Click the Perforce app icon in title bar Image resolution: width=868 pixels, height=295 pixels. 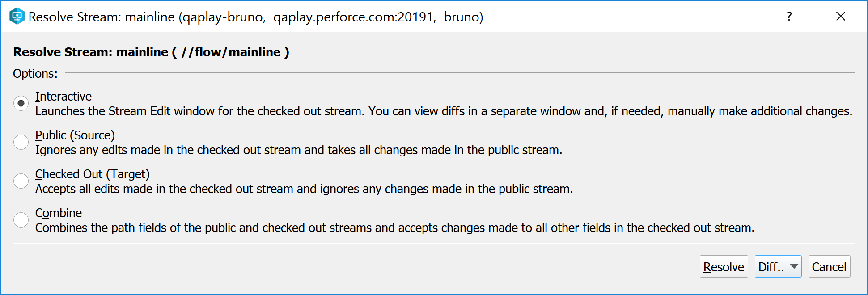tap(17, 17)
